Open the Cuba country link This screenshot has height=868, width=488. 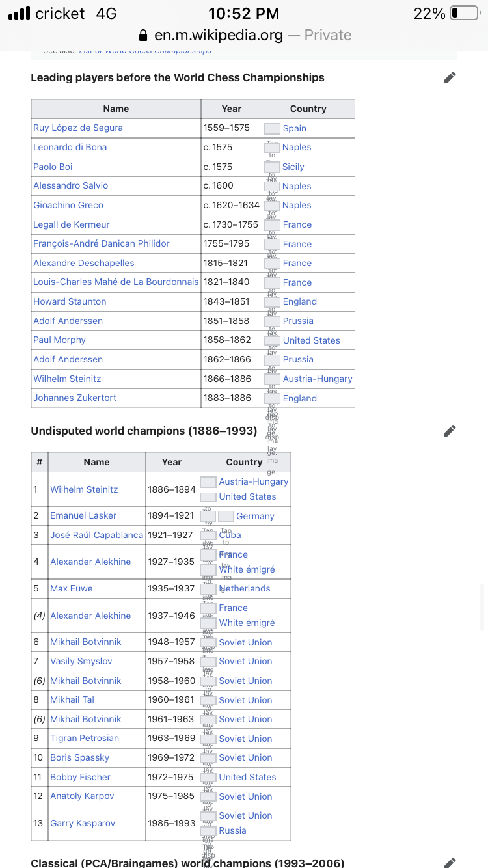pos(230,535)
